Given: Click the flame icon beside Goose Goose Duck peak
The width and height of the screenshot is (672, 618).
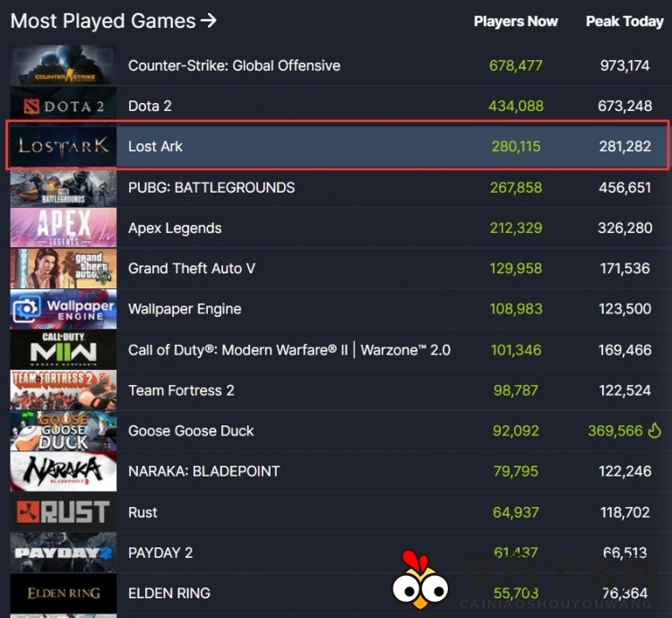Looking at the screenshot, I should (x=654, y=431).
